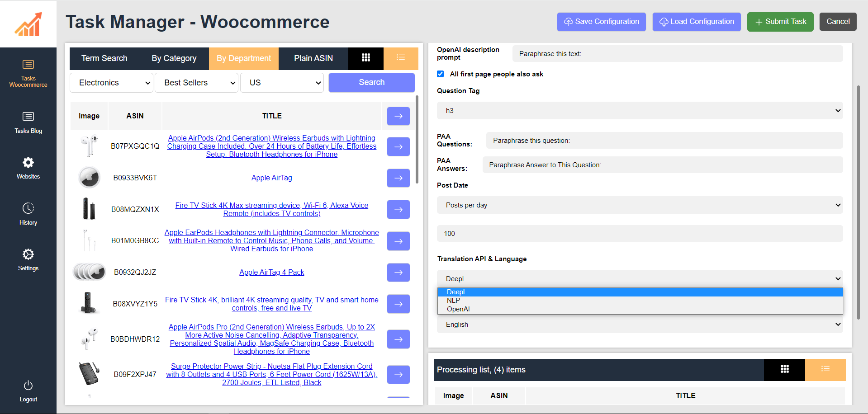Add Apple AirTag 4 Pack via arrow
This screenshot has height=414, width=868.
pos(398,273)
